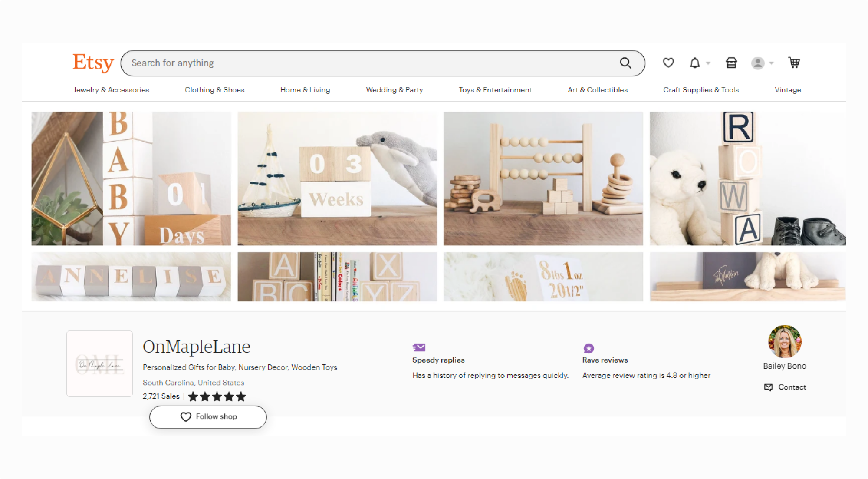Open ABC XYZ bookend blocks image

point(337,277)
